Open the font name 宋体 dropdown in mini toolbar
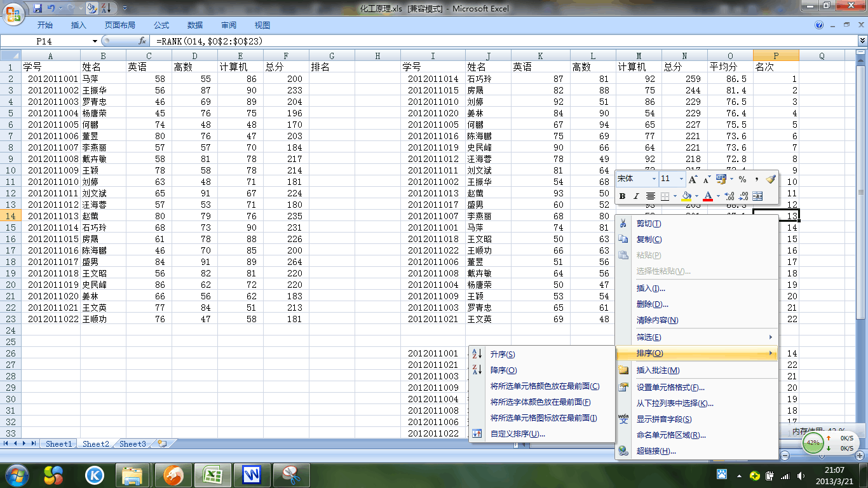Screen dimensions: 868x488 point(654,179)
